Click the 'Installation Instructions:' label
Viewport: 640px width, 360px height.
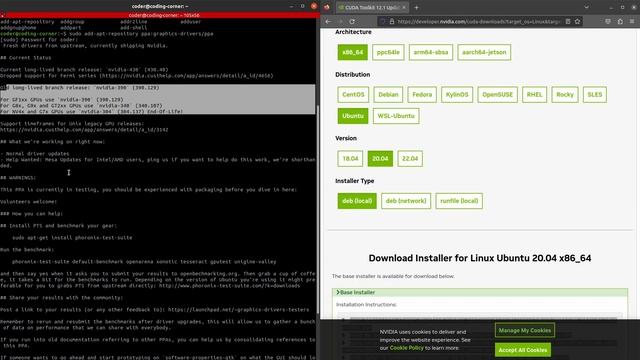[366, 304]
